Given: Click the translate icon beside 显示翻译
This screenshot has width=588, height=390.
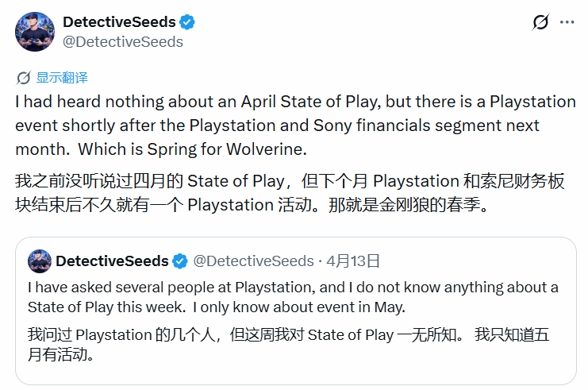Looking at the screenshot, I should 24,78.
